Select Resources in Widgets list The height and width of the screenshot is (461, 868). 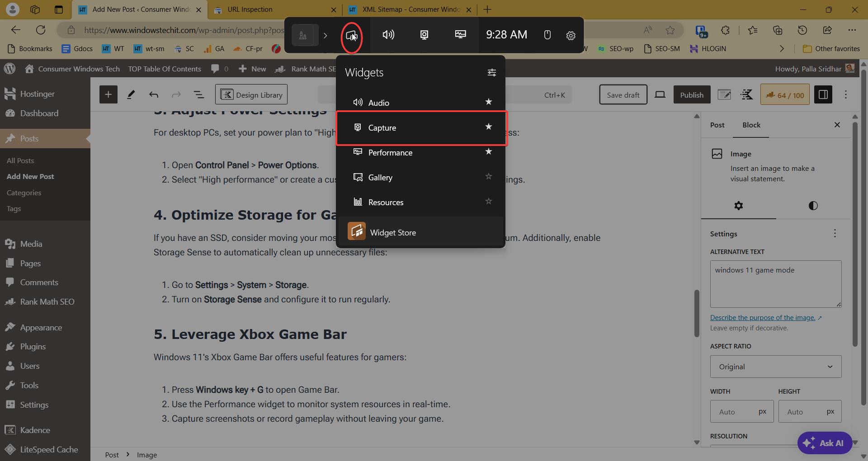point(420,202)
